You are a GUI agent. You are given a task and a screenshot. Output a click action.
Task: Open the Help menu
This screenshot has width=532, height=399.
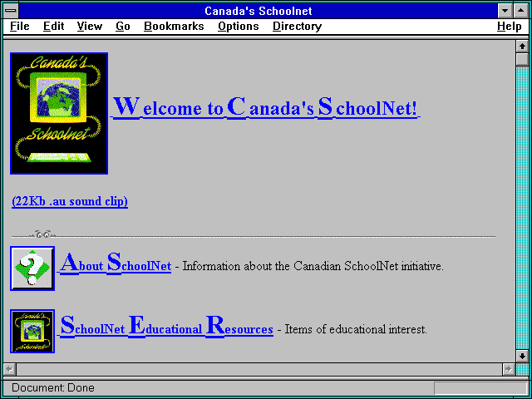(x=510, y=26)
